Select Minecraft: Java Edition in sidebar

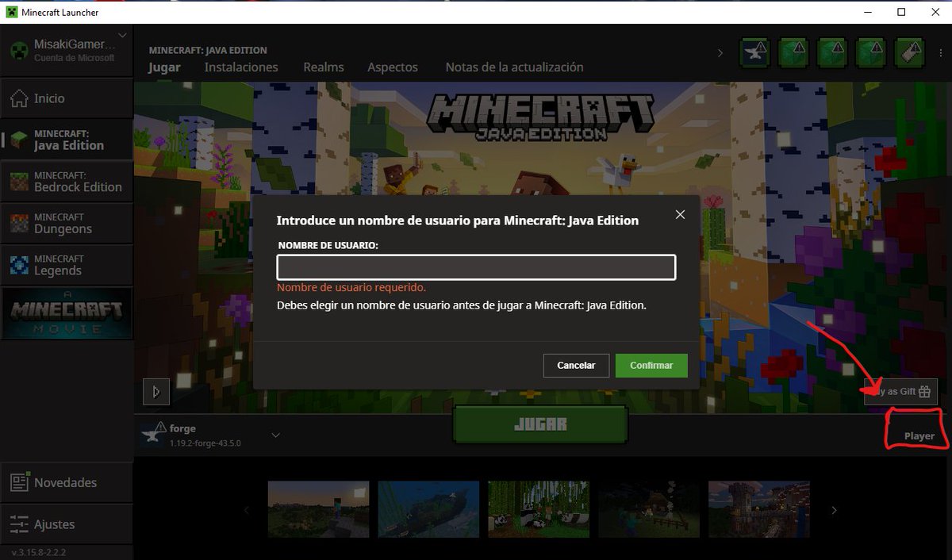tap(67, 140)
